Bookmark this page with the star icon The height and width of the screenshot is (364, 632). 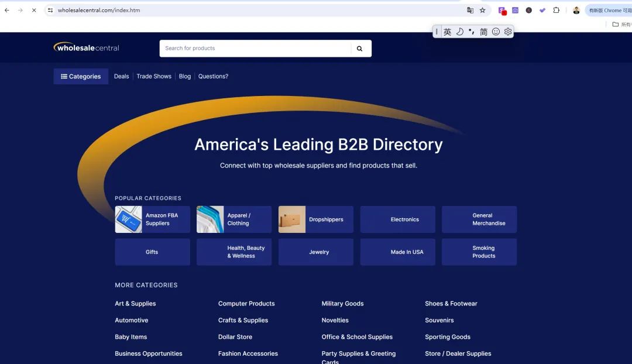(x=482, y=10)
